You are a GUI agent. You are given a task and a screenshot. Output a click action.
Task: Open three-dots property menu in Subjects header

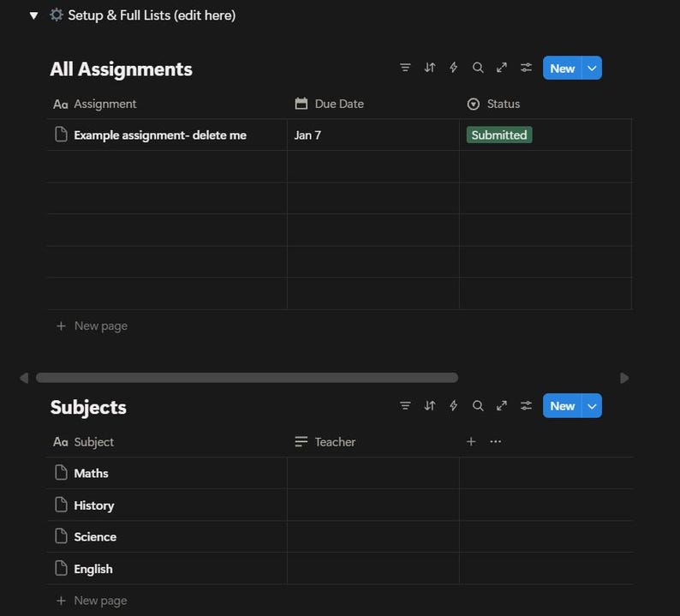point(495,441)
